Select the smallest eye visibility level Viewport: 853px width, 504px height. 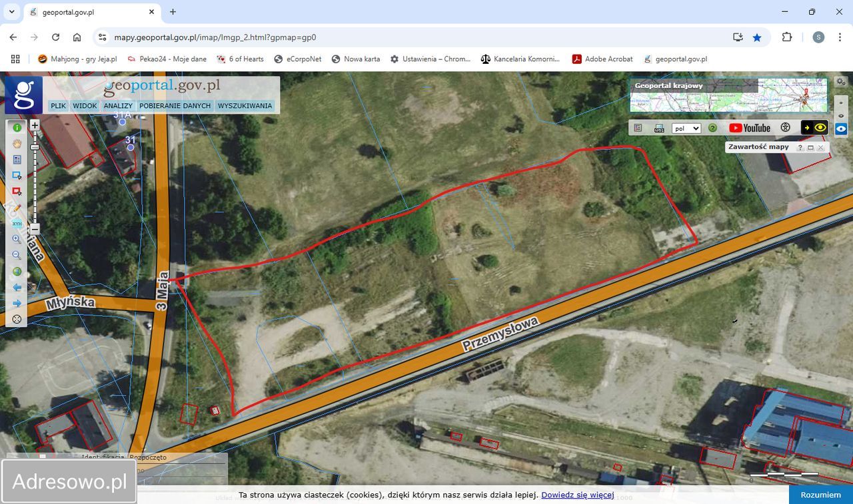click(841, 102)
